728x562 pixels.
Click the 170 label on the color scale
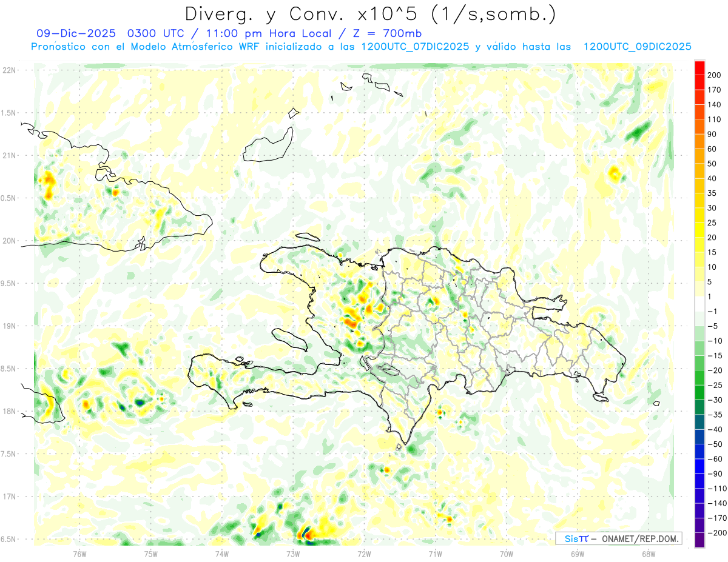714,90
